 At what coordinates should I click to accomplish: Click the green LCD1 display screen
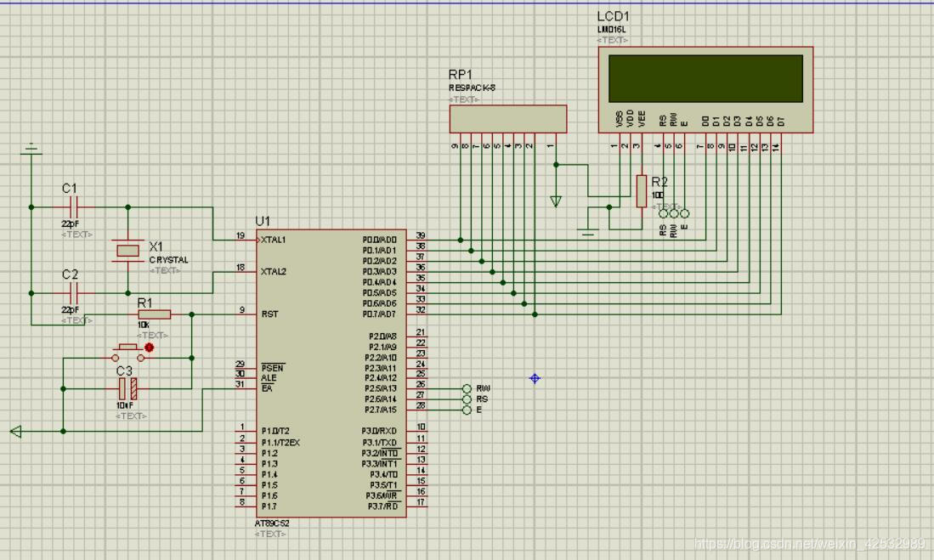(705, 78)
